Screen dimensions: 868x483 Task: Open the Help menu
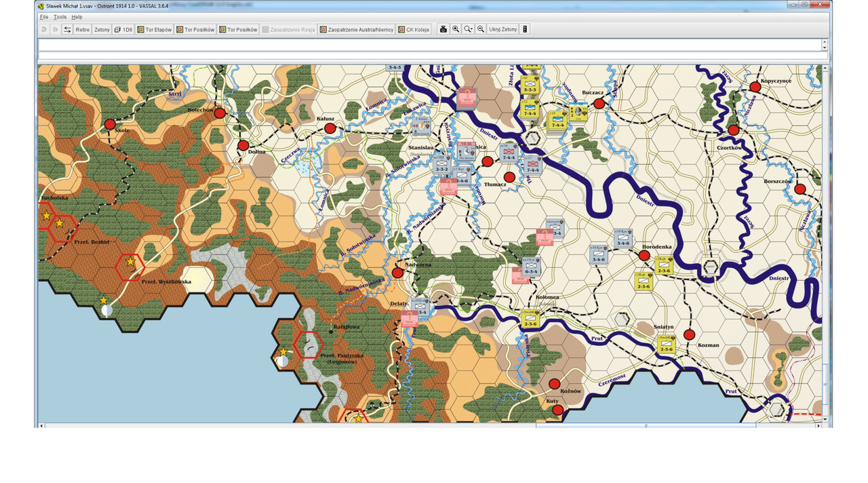coord(77,17)
